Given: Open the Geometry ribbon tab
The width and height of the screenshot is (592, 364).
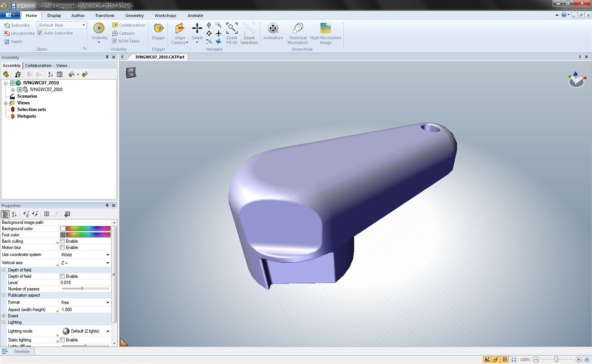Looking at the screenshot, I should pyautogui.click(x=135, y=15).
